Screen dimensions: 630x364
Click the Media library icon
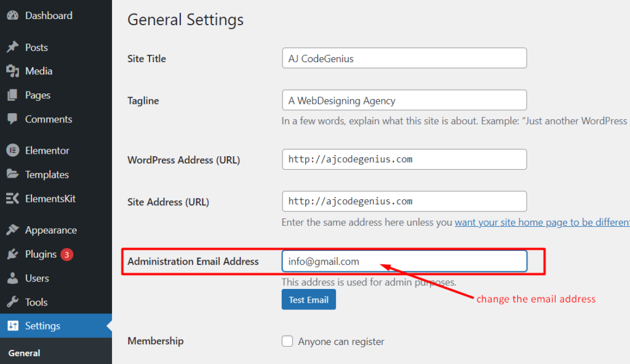[12, 71]
